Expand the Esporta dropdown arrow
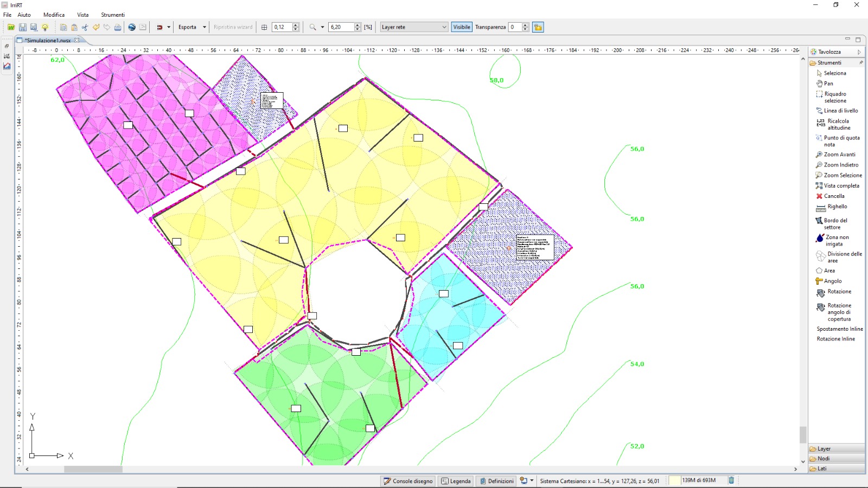 pos(205,27)
